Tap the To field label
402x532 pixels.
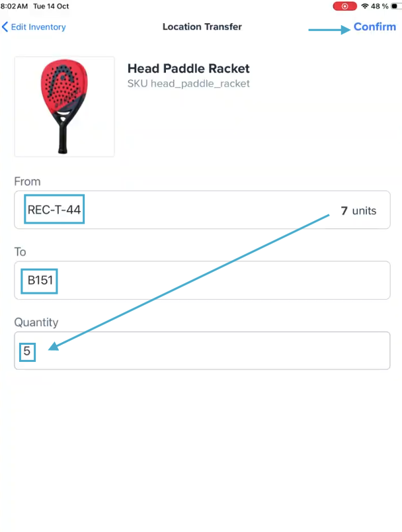[x=20, y=252]
